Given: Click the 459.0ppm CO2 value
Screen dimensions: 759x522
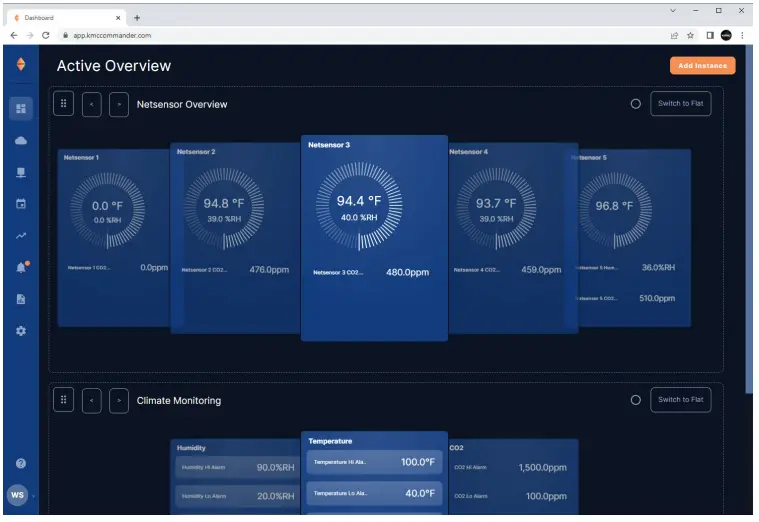Looking at the screenshot, I should click(x=541, y=270).
